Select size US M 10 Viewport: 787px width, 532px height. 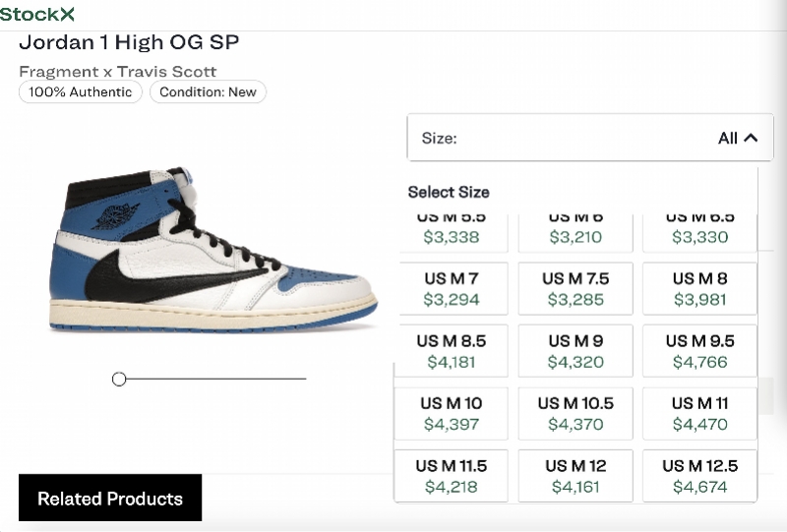click(x=452, y=414)
